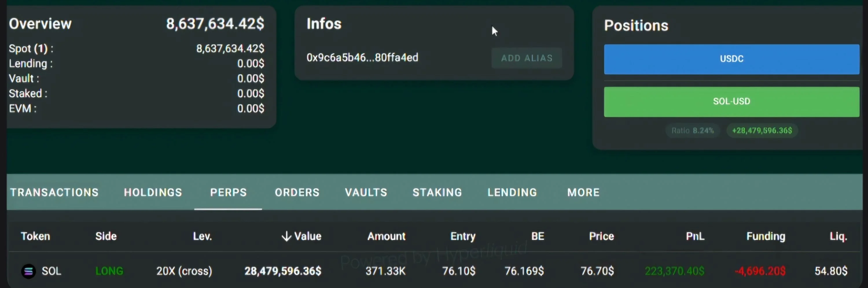Screen dimensions: 868x288
Task: Expand the More tab menu
Action: [x=584, y=192]
